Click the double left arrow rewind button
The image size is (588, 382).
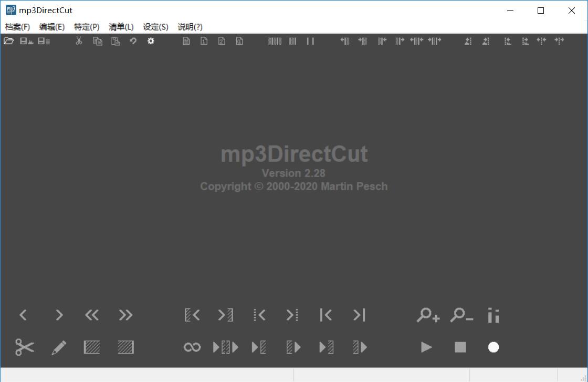tap(92, 315)
